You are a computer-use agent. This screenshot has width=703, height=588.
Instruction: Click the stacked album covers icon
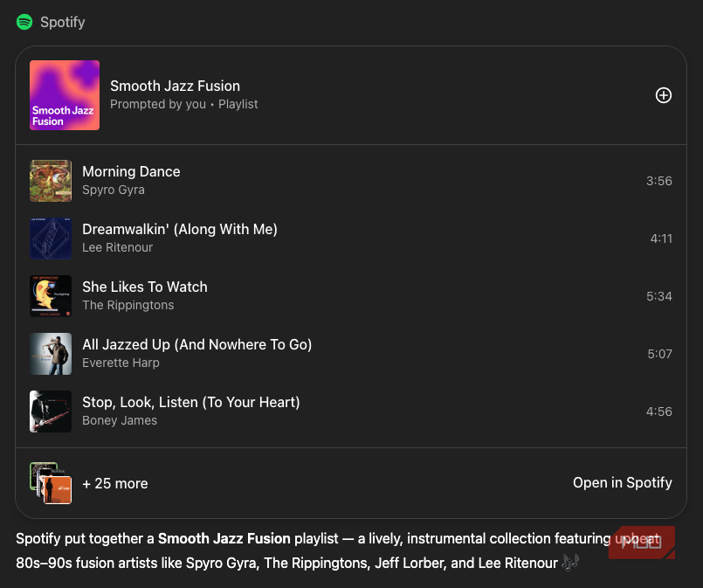(x=51, y=483)
